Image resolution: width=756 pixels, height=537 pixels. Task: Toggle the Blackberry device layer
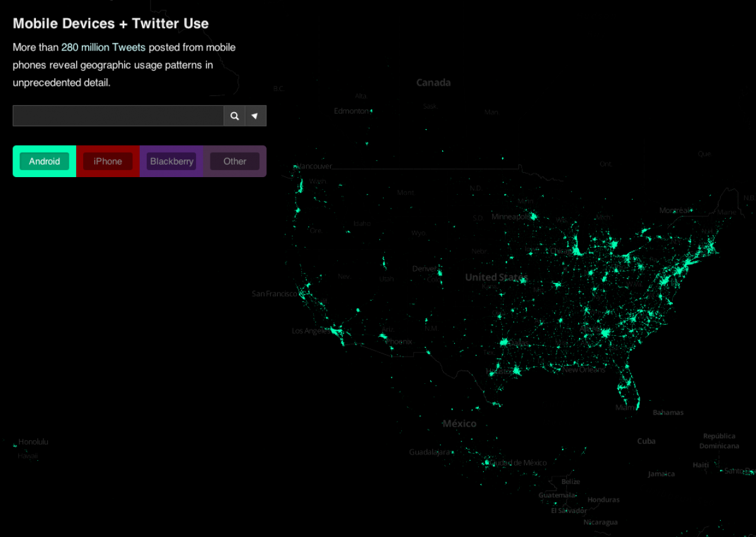click(x=171, y=161)
